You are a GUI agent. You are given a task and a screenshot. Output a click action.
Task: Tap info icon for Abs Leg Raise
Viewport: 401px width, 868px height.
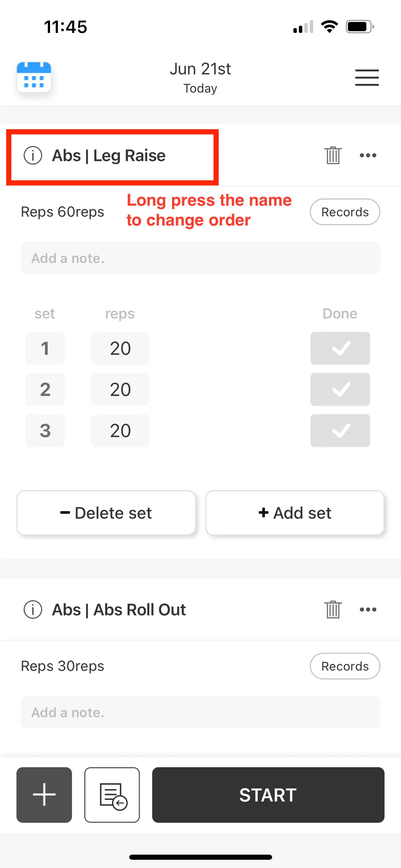click(33, 155)
